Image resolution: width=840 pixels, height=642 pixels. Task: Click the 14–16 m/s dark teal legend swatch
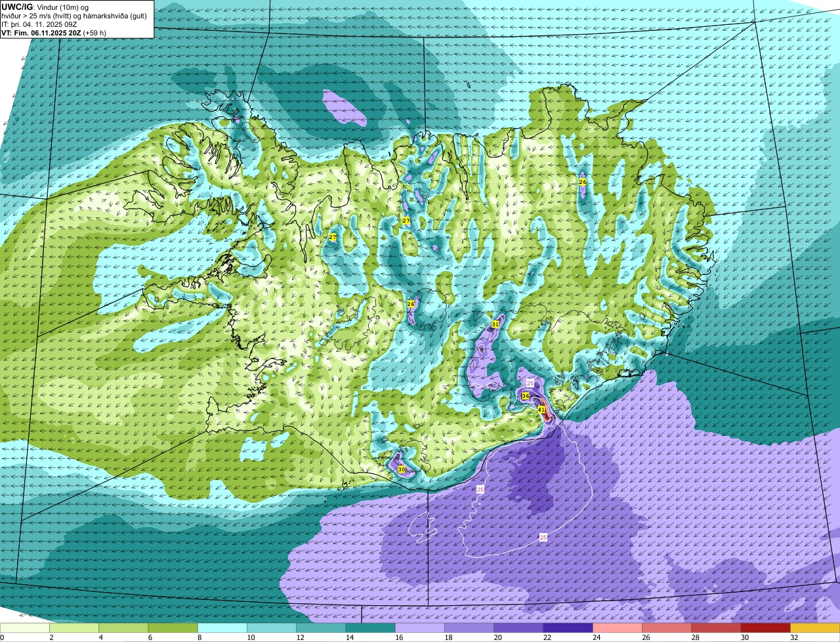coord(371,628)
